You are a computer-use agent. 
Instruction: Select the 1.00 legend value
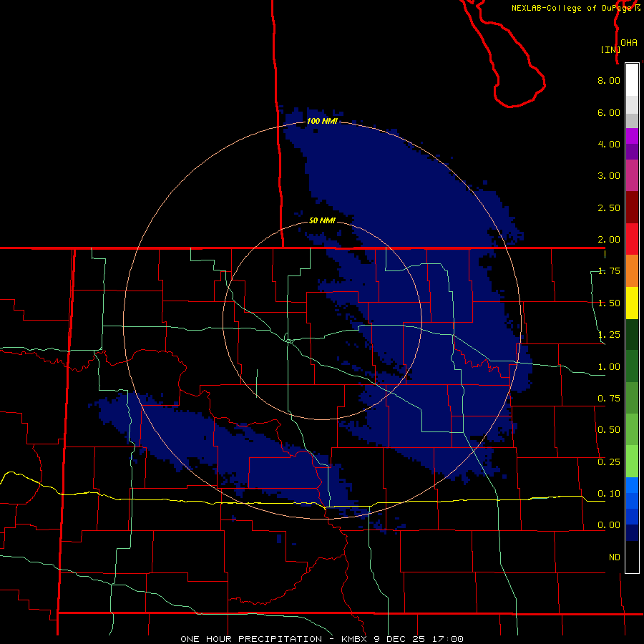pos(609,367)
